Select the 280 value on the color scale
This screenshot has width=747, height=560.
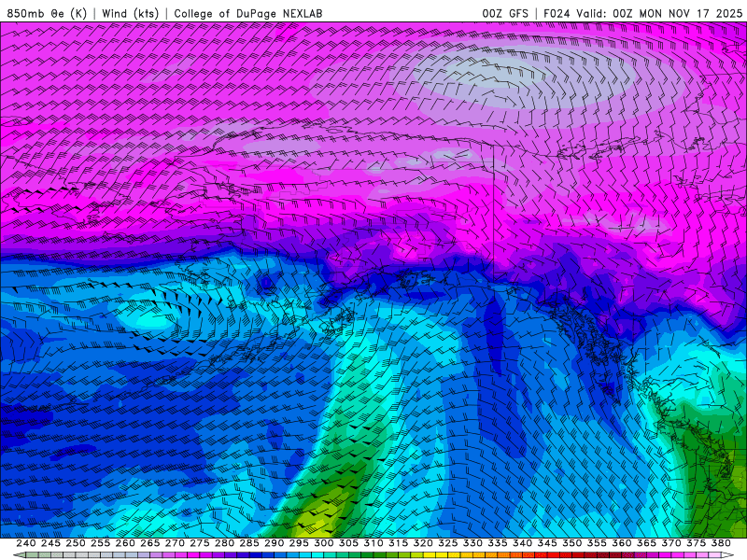[224, 543]
